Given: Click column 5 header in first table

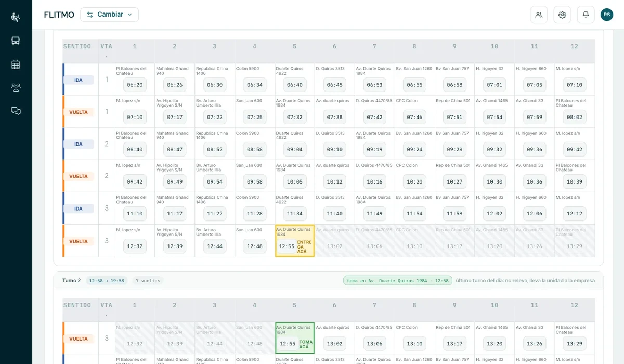Looking at the screenshot, I should coord(294,46).
